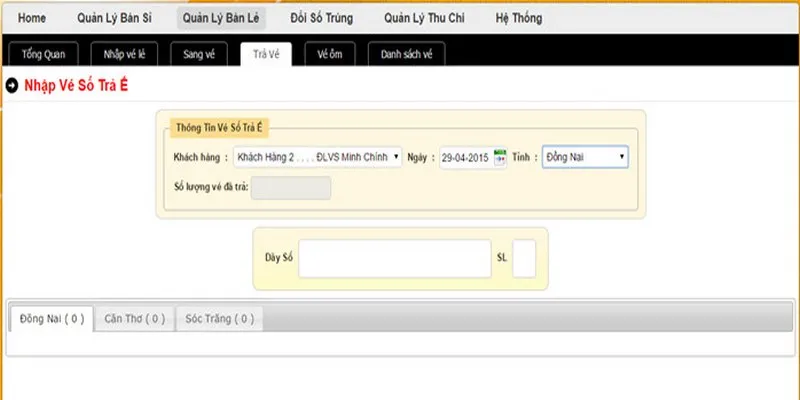Screen dimensions: 800x400
Task: Click the Số lượng vé đã trả field
Action: [x=290, y=187]
